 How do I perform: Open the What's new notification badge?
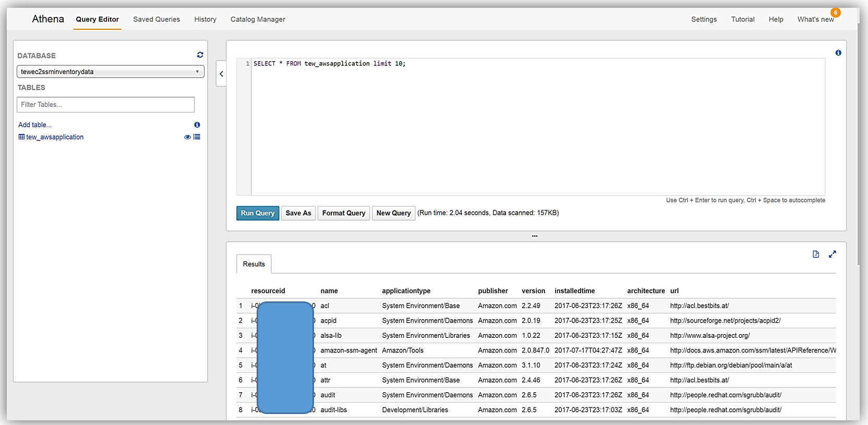pos(835,13)
